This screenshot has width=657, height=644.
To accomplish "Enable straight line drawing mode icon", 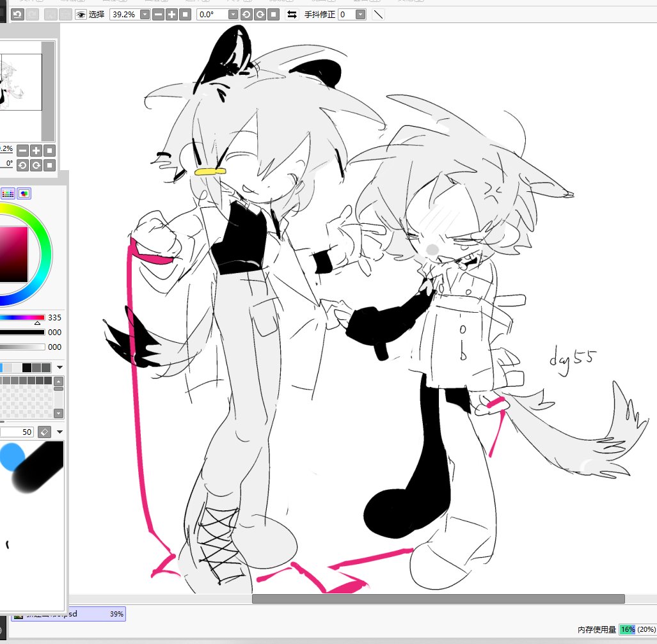I will pyautogui.click(x=378, y=15).
